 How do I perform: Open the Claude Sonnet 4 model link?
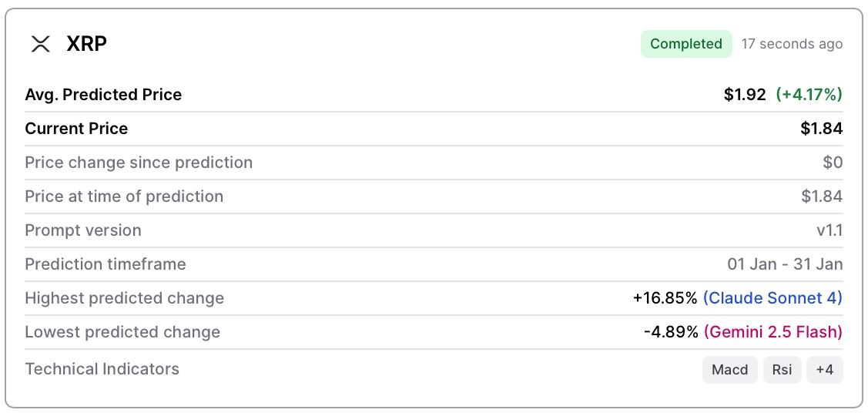click(x=772, y=298)
